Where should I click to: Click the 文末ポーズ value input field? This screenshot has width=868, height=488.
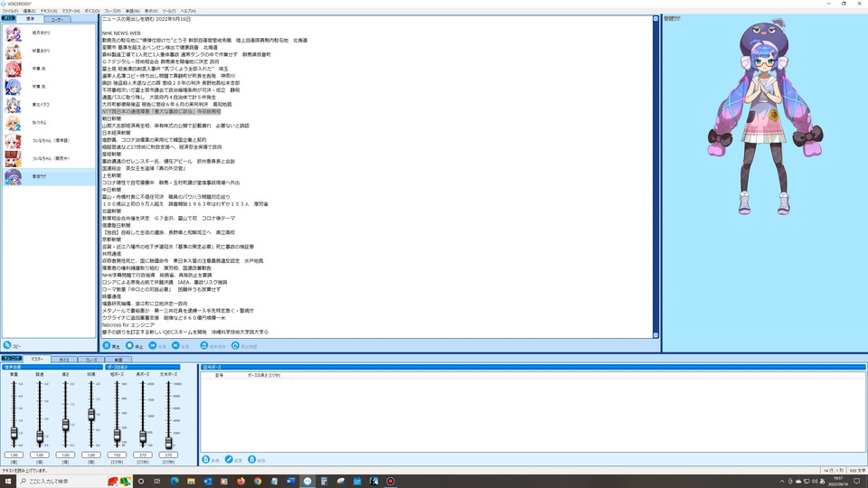tap(168, 455)
